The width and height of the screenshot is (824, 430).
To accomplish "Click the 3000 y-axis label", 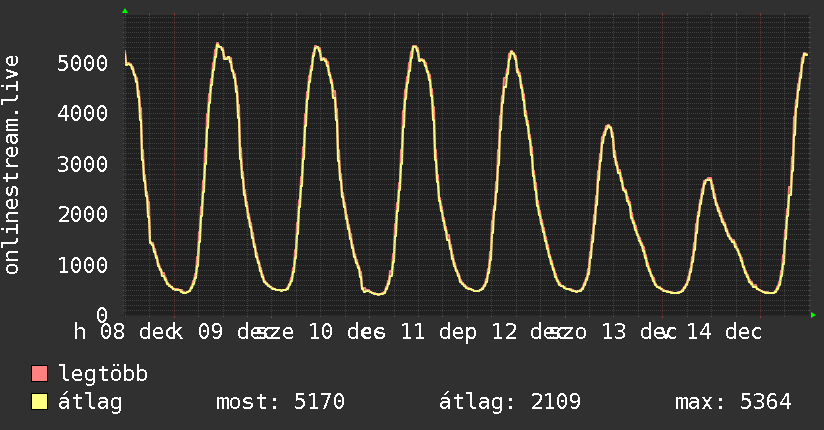I will pos(83,164).
